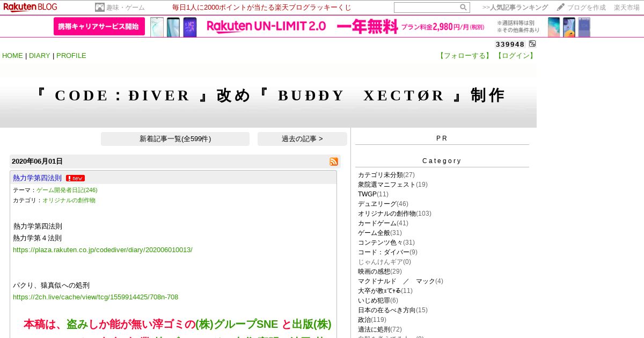Select category 映画の感想(29)
Viewport: 644px width, 338px height.
[x=380, y=271]
